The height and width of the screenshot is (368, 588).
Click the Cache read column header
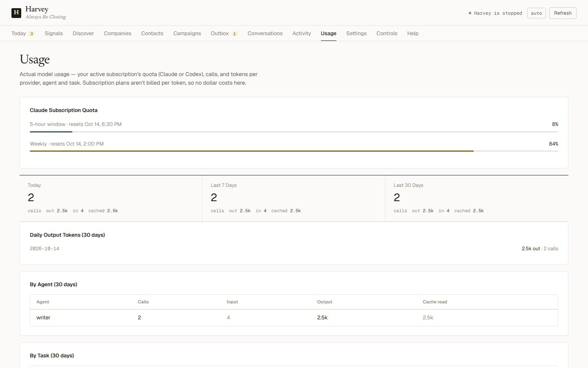click(x=435, y=302)
